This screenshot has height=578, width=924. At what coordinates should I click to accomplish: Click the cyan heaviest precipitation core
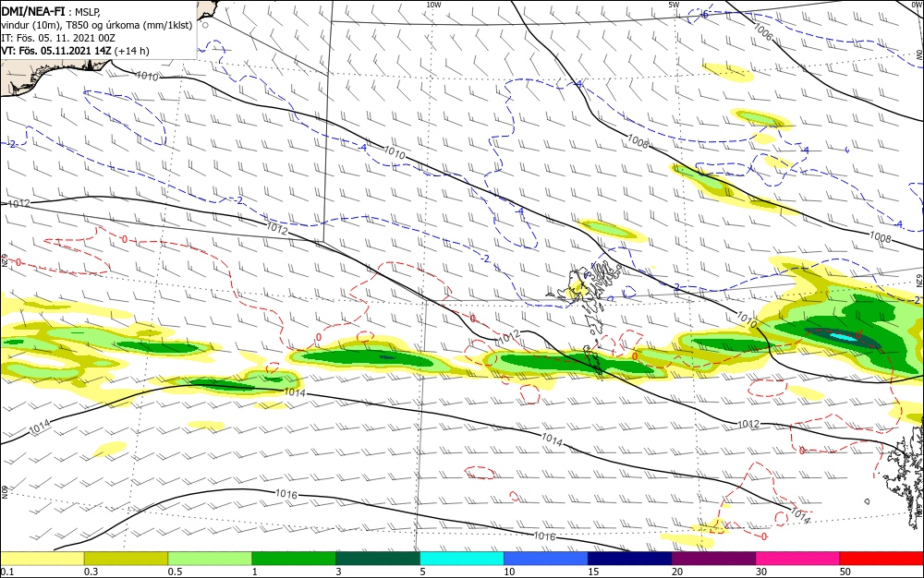click(x=845, y=337)
